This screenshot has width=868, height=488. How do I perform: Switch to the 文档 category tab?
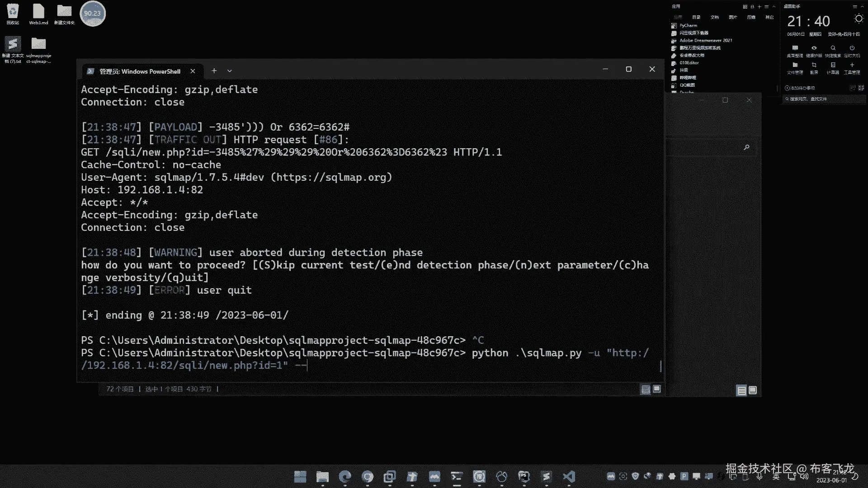tap(714, 17)
